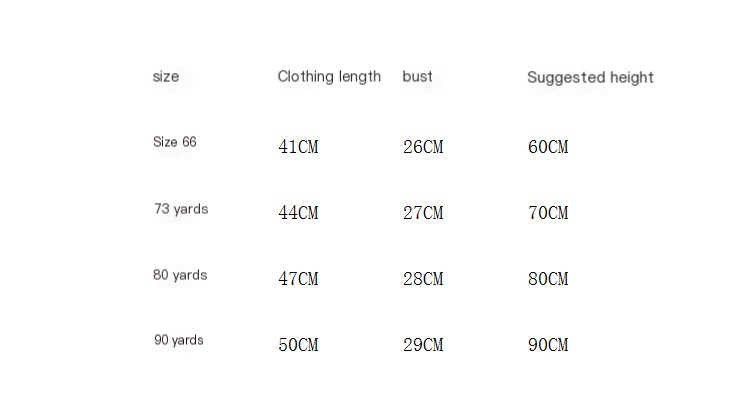Select the 44CM clothing length cell

pos(298,213)
